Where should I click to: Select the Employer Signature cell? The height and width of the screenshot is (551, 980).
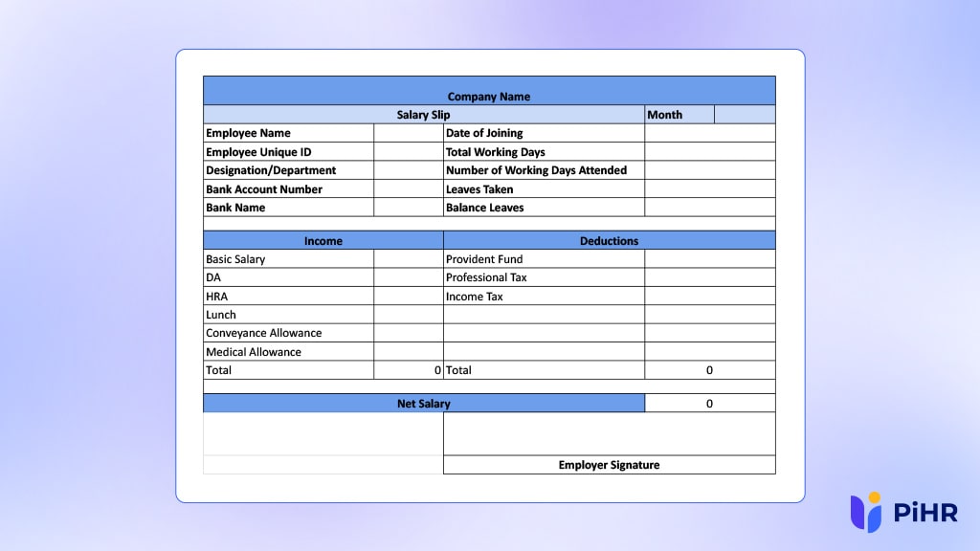click(x=610, y=465)
